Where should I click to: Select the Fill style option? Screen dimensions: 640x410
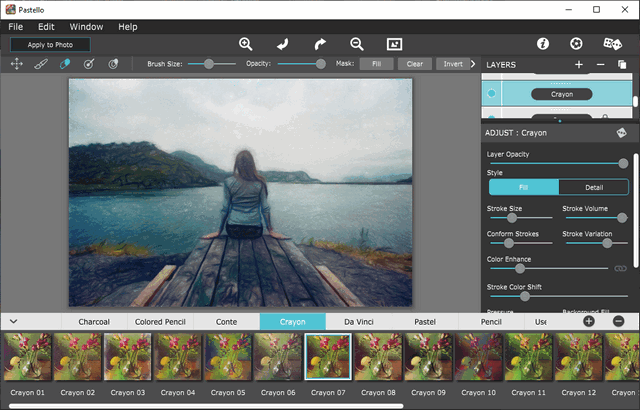point(523,187)
